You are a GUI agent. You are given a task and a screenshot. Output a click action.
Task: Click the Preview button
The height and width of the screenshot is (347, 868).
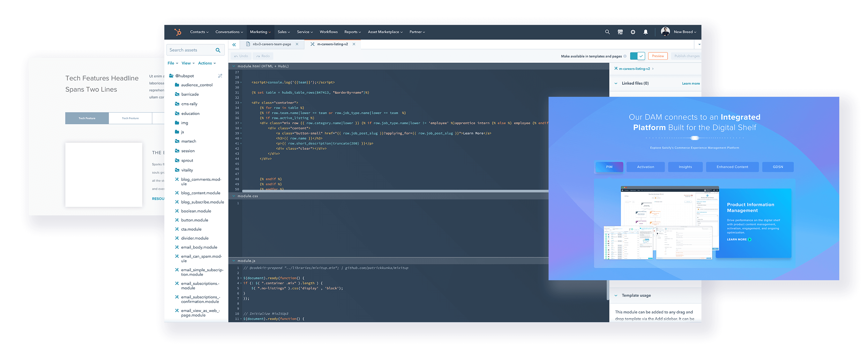[658, 56]
